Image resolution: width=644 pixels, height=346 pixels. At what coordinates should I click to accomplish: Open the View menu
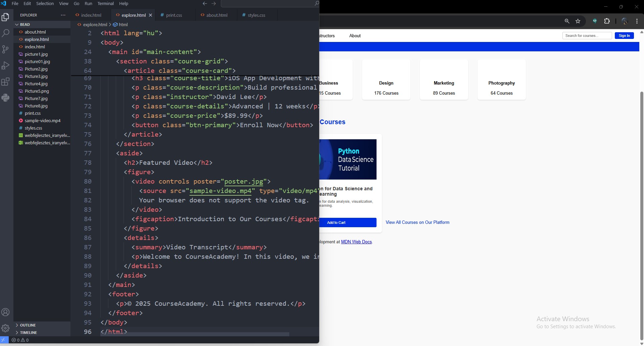pos(64,3)
